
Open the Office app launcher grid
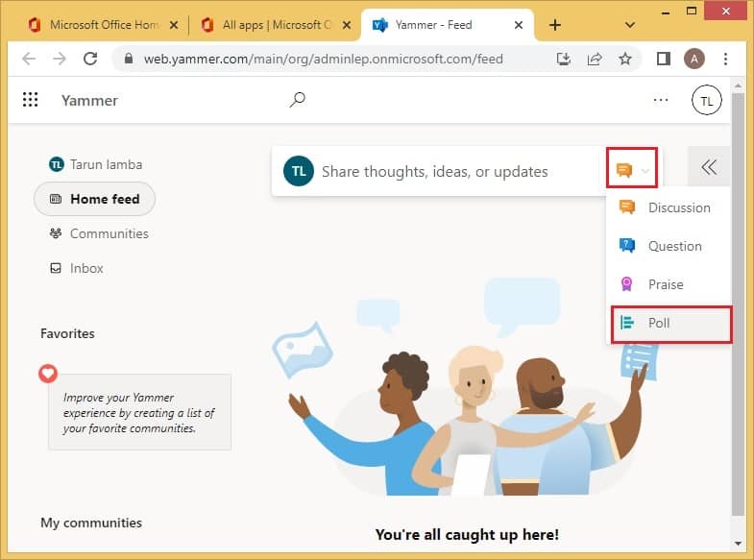pyautogui.click(x=31, y=100)
